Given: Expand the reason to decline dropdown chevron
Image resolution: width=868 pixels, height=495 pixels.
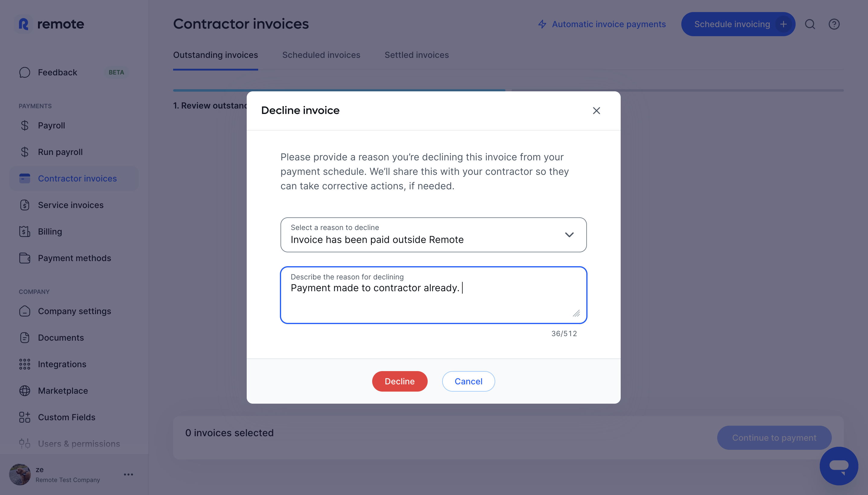Looking at the screenshot, I should pyautogui.click(x=569, y=235).
